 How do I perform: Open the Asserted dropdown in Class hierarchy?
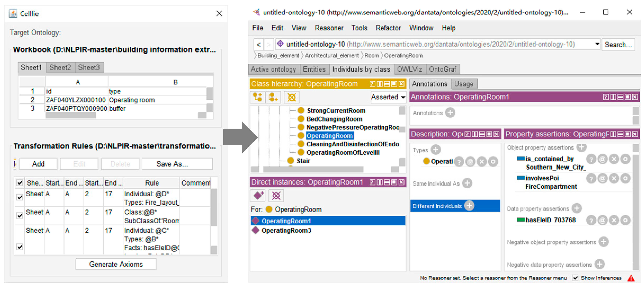click(388, 97)
